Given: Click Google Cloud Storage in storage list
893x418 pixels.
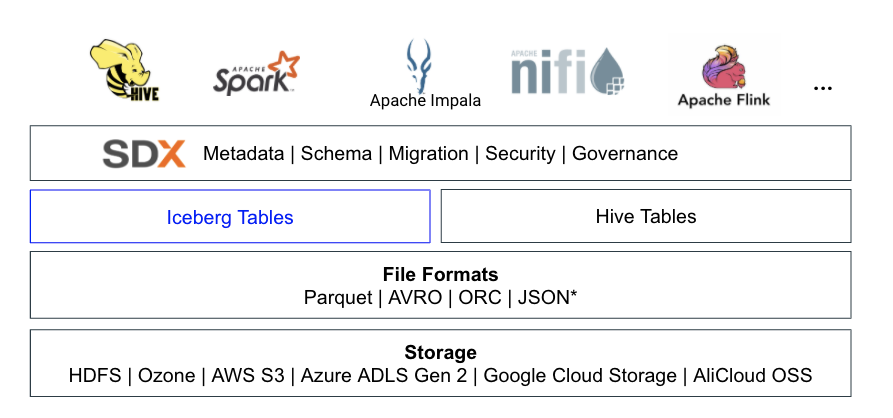Looking at the screenshot, I should pos(581,376).
